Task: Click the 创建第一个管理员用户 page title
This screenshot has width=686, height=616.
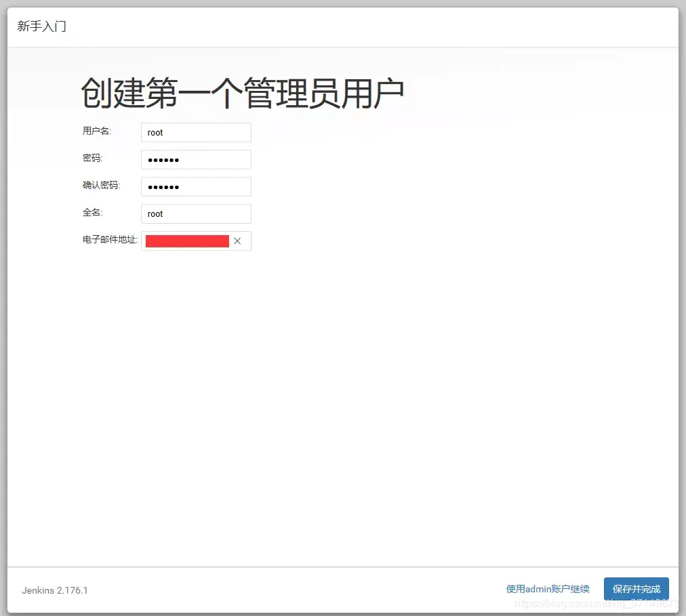Action: pos(241,90)
